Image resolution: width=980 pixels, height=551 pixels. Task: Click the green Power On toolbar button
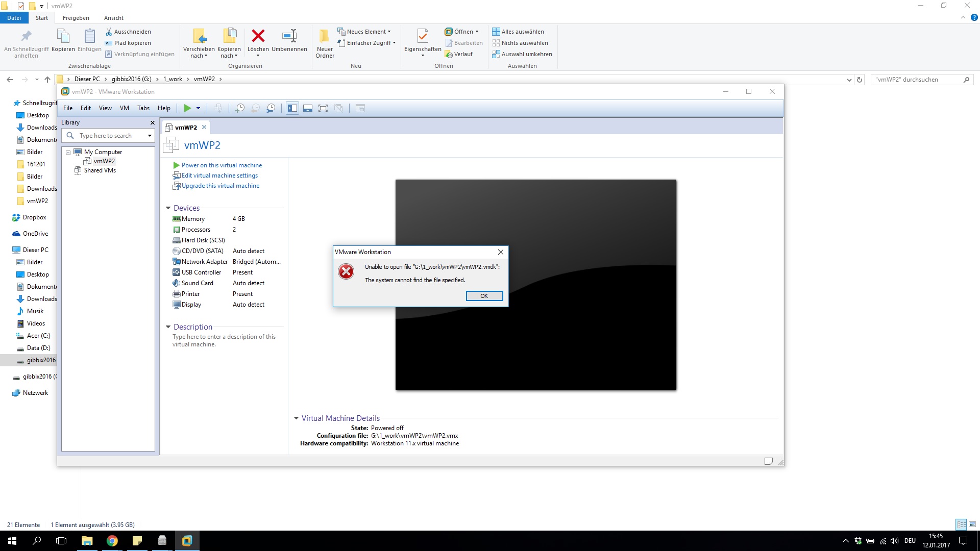[x=187, y=108]
